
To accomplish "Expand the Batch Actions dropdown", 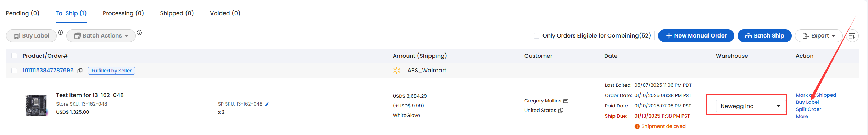I will 101,36.
